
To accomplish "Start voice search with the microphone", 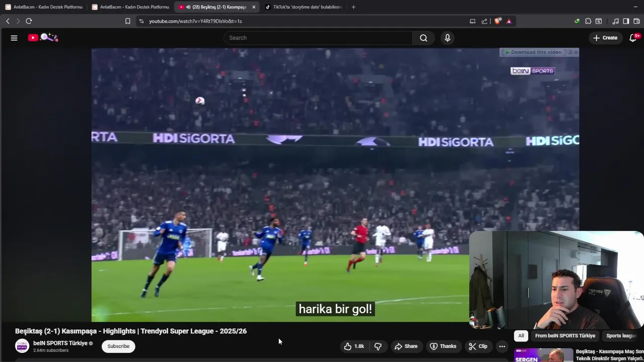I will pyautogui.click(x=447, y=38).
